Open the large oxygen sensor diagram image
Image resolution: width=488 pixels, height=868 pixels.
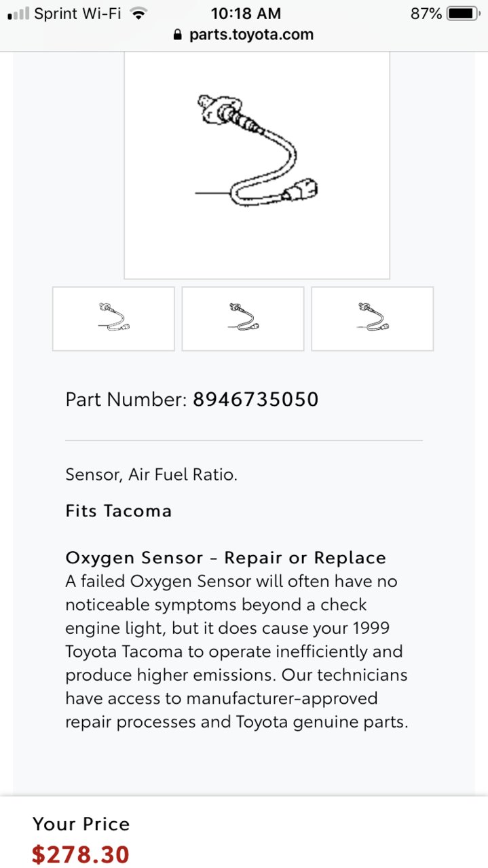(x=257, y=165)
